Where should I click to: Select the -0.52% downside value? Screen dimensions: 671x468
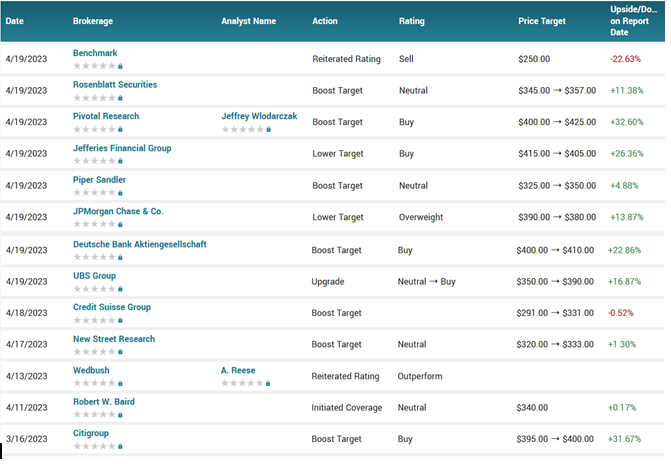pyautogui.click(x=621, y=313)
